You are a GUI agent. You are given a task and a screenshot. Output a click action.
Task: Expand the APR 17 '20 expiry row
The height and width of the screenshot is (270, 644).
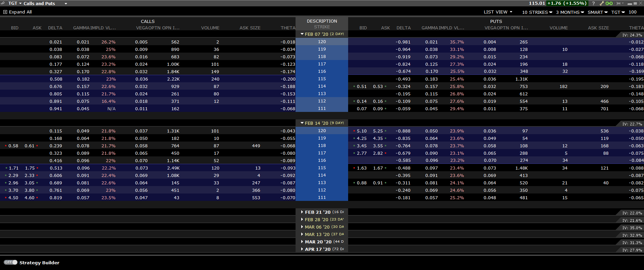coord(302,249)
